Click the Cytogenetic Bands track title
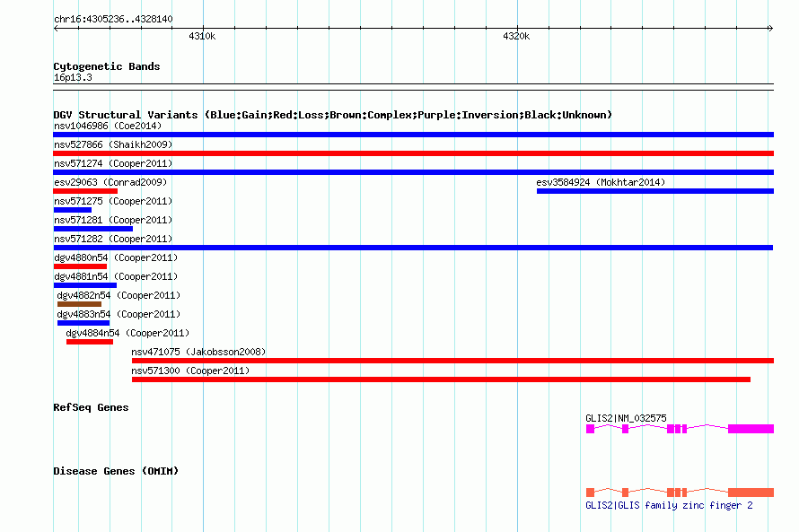 point(107,66)
